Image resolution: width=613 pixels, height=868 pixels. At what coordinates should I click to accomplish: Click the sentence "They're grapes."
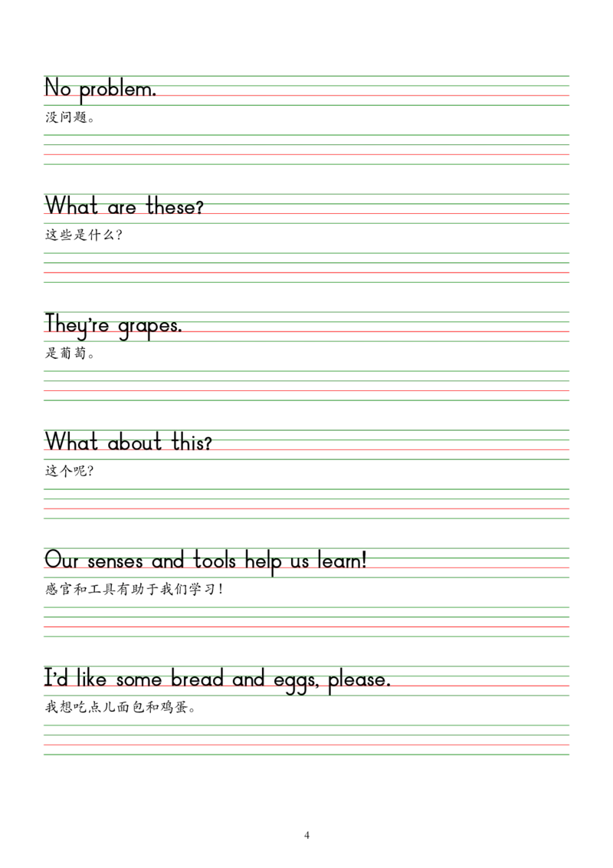(x=114, y=327)
